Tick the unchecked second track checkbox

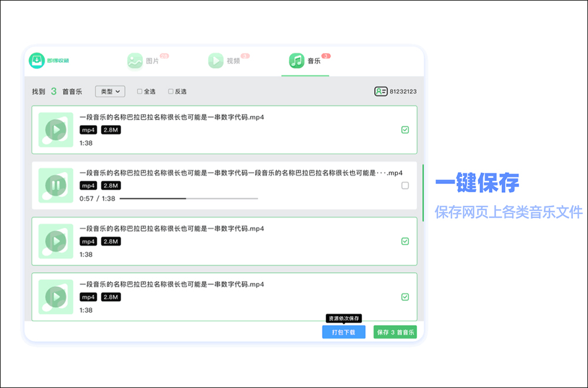[x=405, y=186]
